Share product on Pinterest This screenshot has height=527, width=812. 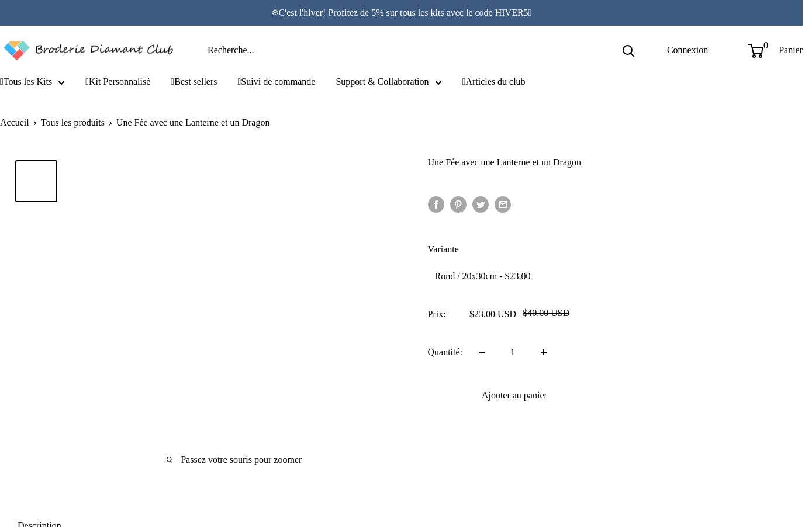coord(458,204)
